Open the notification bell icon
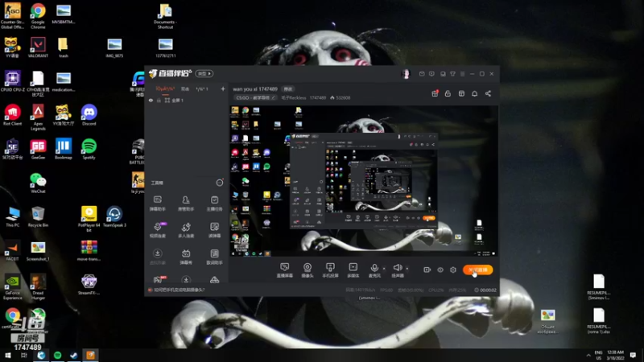This screenshot has height=362, width=644. click(474, 93)
